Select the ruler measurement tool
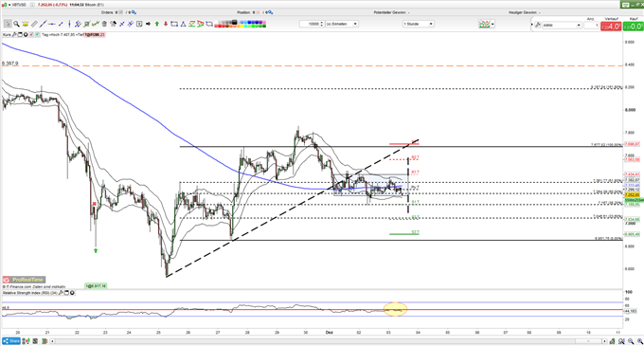 34,24
